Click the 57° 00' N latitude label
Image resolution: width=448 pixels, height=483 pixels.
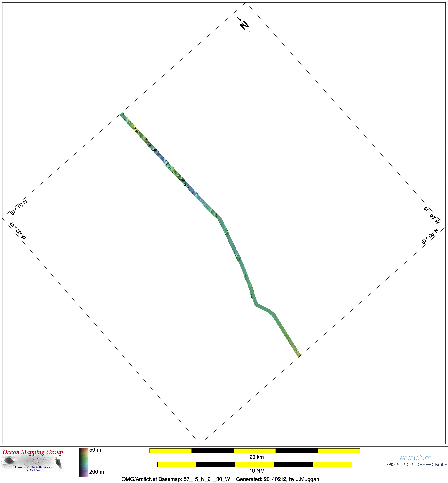pos(430,236)
